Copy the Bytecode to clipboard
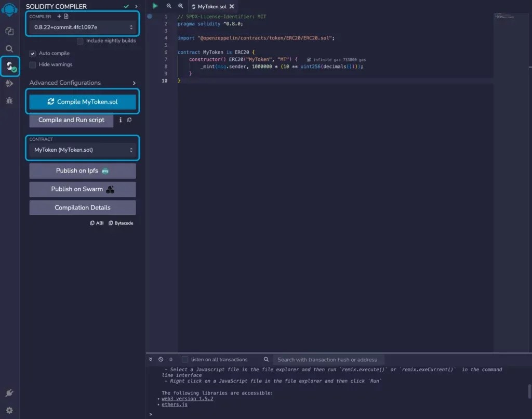The width and height of the screenshot is (532, 419). [x=121, y=223]
